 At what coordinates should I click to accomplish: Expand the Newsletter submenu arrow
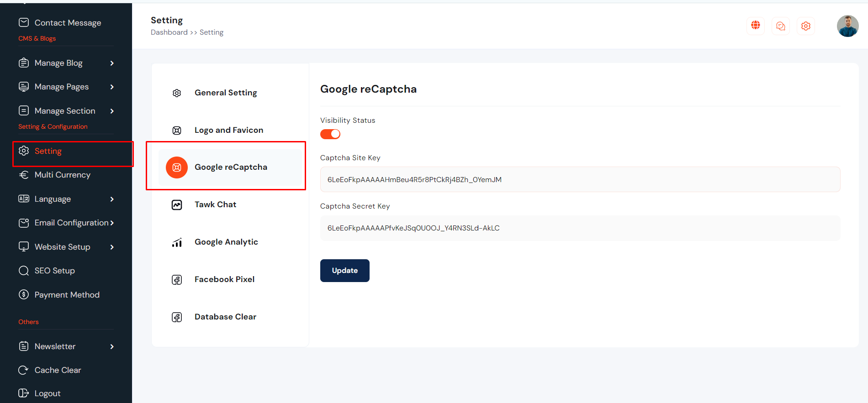112,346
